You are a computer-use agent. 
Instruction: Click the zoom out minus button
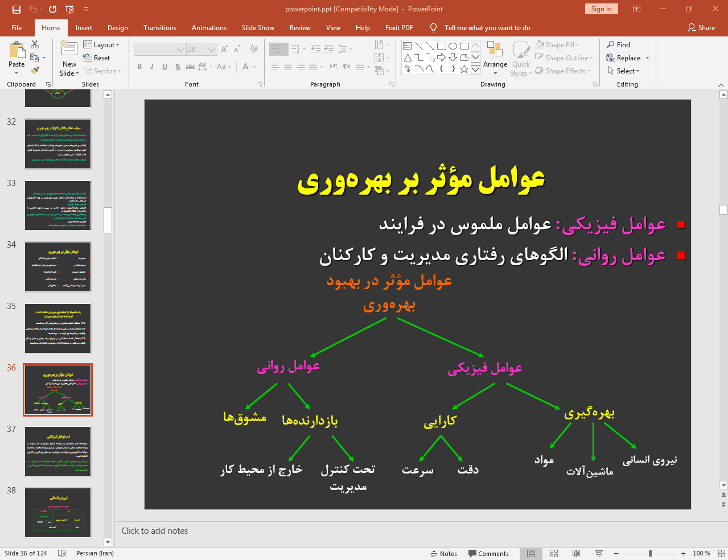(x=616, y=554)
